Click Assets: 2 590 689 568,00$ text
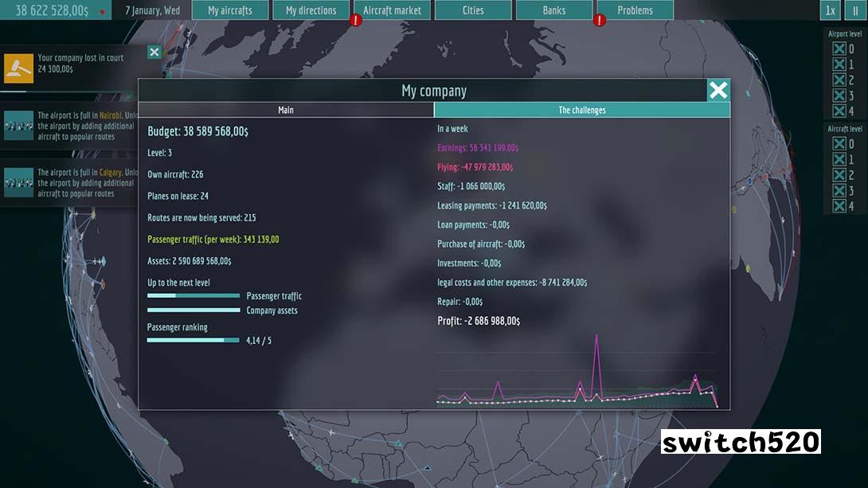The image size is (868, 488). (190, 260)
